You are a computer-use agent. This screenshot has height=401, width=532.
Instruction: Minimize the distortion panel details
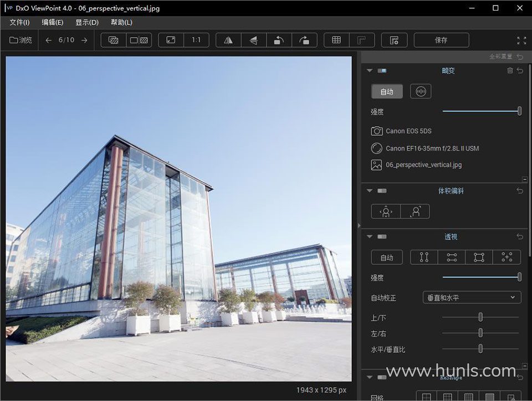(x=525, y=179)
